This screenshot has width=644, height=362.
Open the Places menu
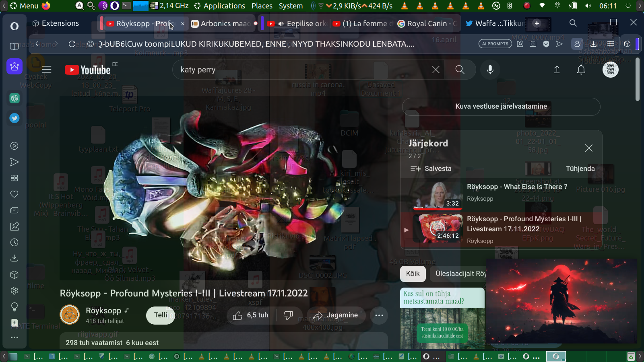coord(262,6)
